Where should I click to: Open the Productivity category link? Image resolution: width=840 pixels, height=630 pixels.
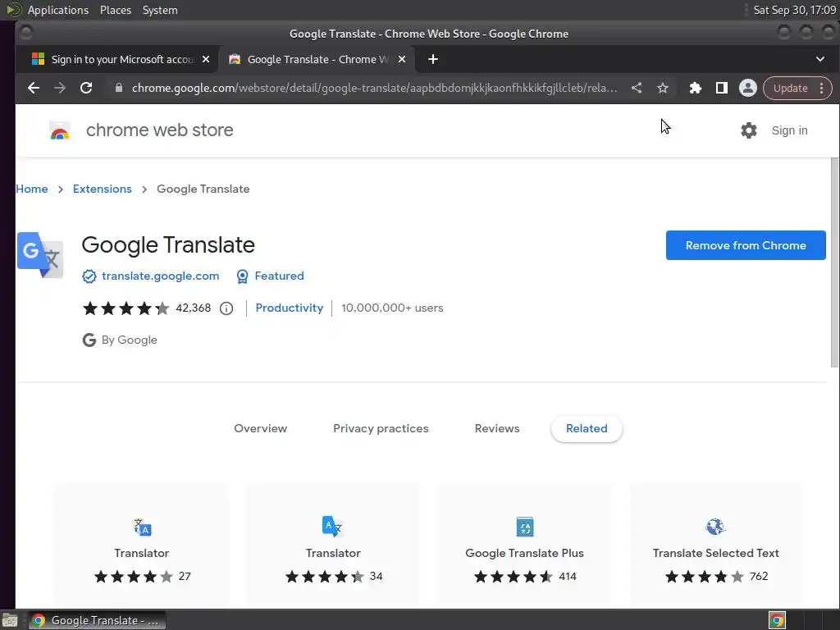[x=290, y=308]
